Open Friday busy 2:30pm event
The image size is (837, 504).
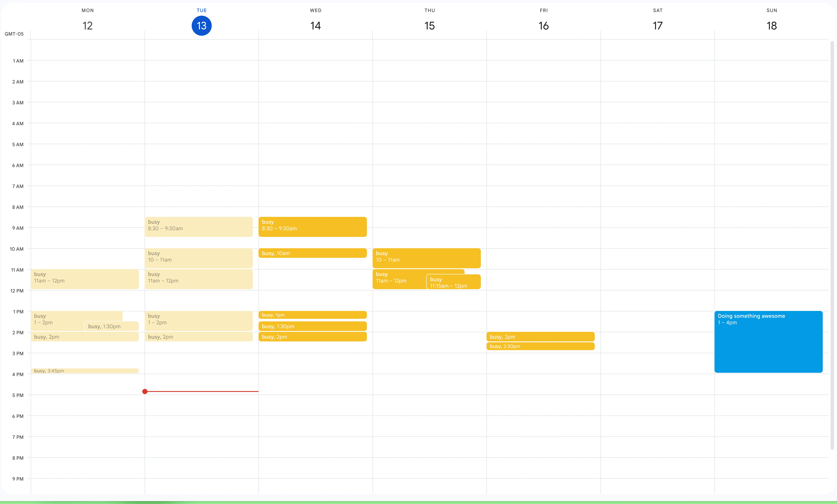[540, 346]
